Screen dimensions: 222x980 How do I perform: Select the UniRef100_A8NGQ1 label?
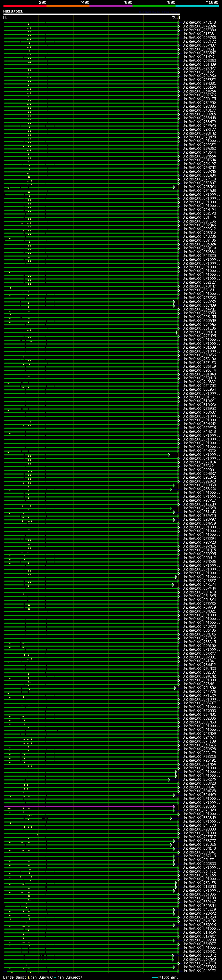199,49
